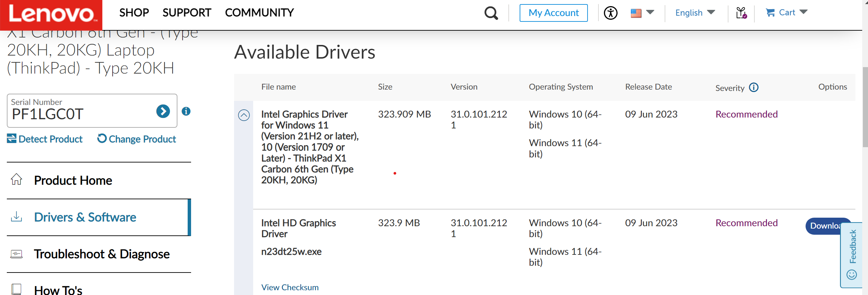Open the English language dropdown
The image size is (868, 295).
(x=695, y=13)
